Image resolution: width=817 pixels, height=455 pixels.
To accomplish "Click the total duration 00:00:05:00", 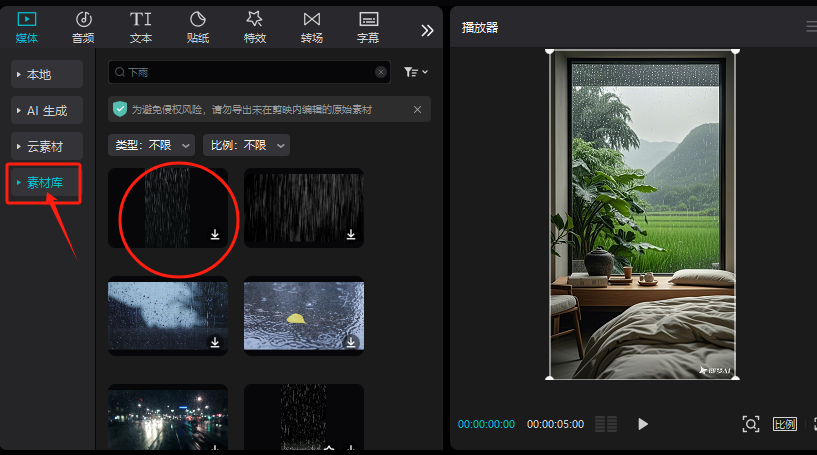I will pos(555,424).
